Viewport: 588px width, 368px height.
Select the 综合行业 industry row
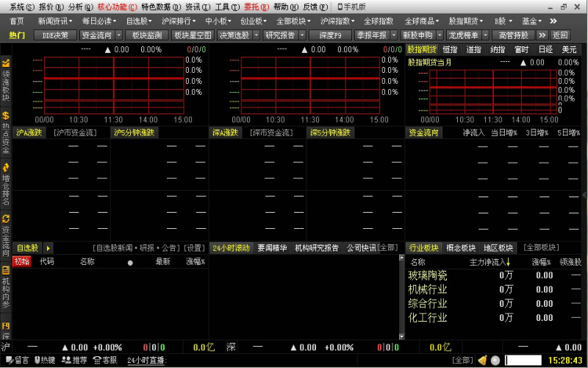click(494, 303)
